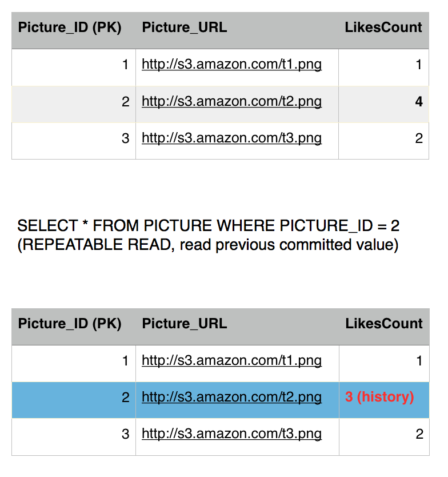The height and width of the screenshot is (477, 448).
Task: Select the LikesCount header of the first table
Action: [x=383, y=27]
